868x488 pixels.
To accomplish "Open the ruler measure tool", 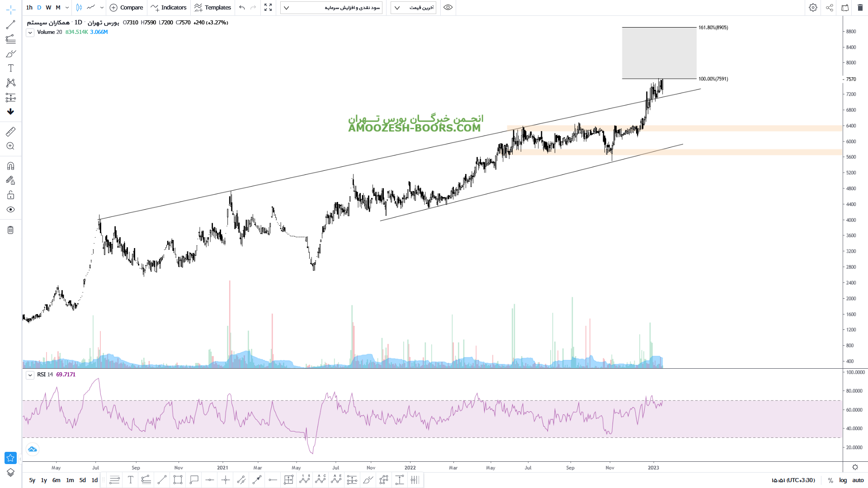I will point(11,131).
